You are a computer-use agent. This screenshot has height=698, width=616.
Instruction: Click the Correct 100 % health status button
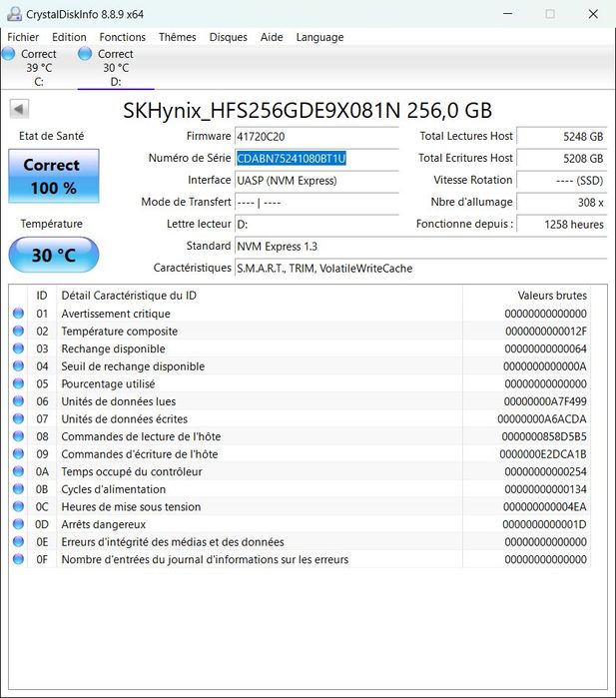[53, 177]
